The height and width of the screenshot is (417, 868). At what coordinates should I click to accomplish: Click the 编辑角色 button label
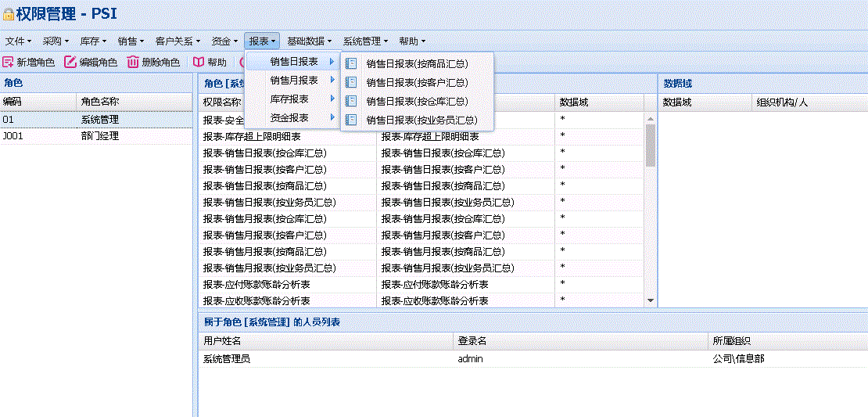point(99,63)
